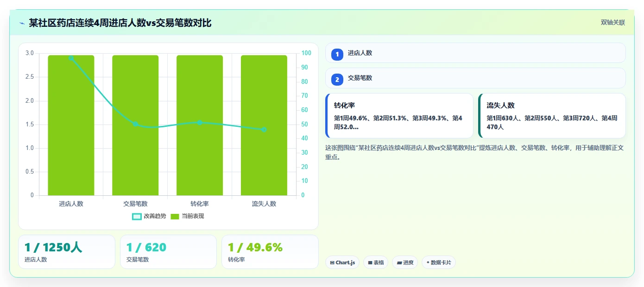Click the right axis value 100

point(306,53)
